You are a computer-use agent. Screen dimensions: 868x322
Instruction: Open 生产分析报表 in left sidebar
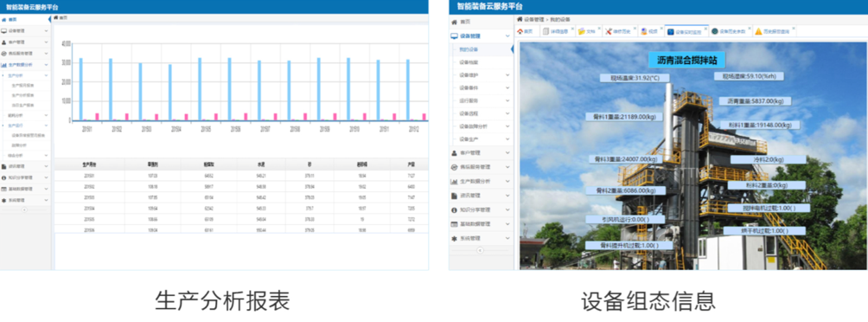22,94
